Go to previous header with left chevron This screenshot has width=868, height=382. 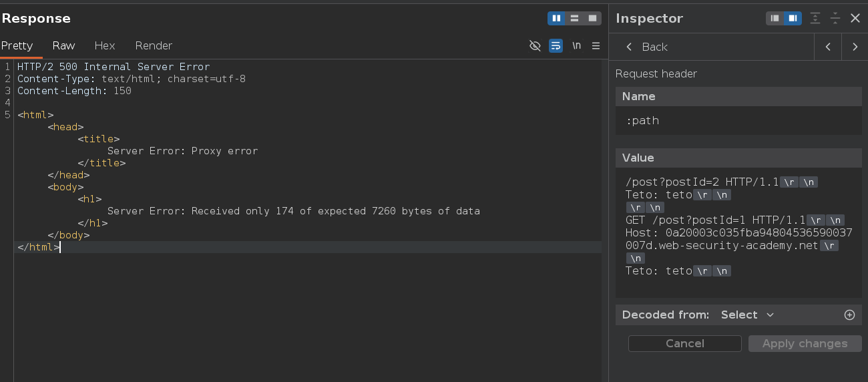(x=828, y=47)
